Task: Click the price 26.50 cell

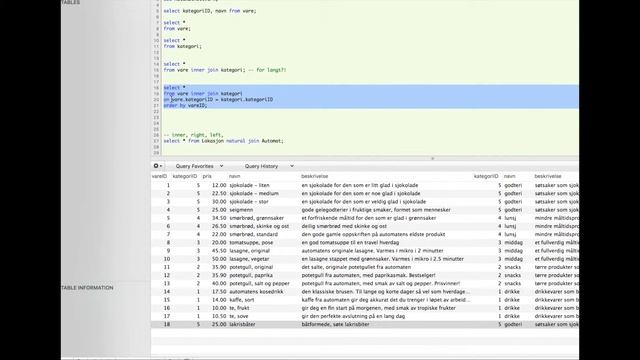Action: tap(219, 226)
